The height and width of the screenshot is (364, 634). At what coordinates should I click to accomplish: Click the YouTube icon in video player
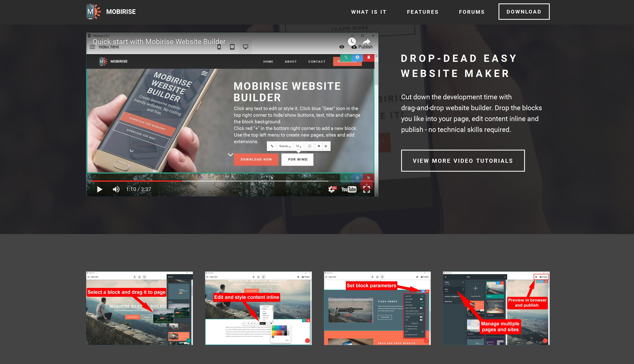(348, 189)
